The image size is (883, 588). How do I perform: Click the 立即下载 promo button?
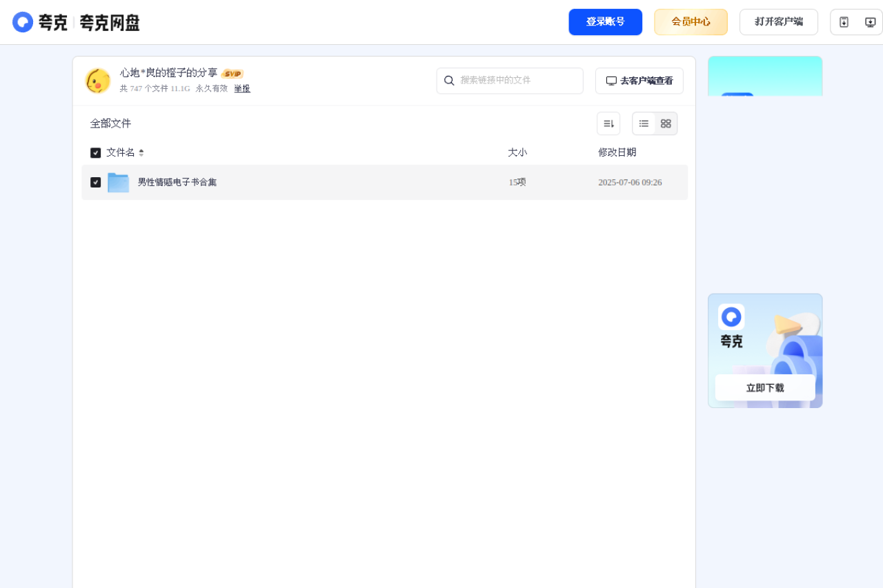[764, 387]
